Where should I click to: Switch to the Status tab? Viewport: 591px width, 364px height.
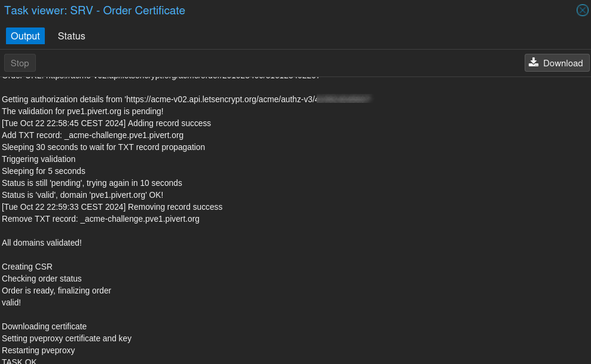pos(71,36)
